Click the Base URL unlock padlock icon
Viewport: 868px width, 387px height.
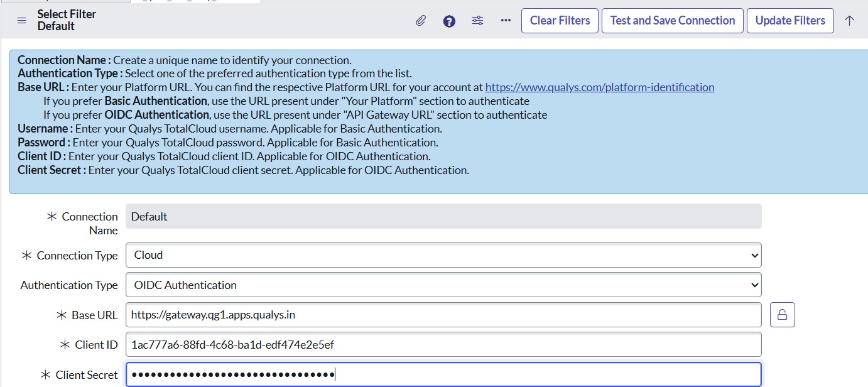click(783, 315)
